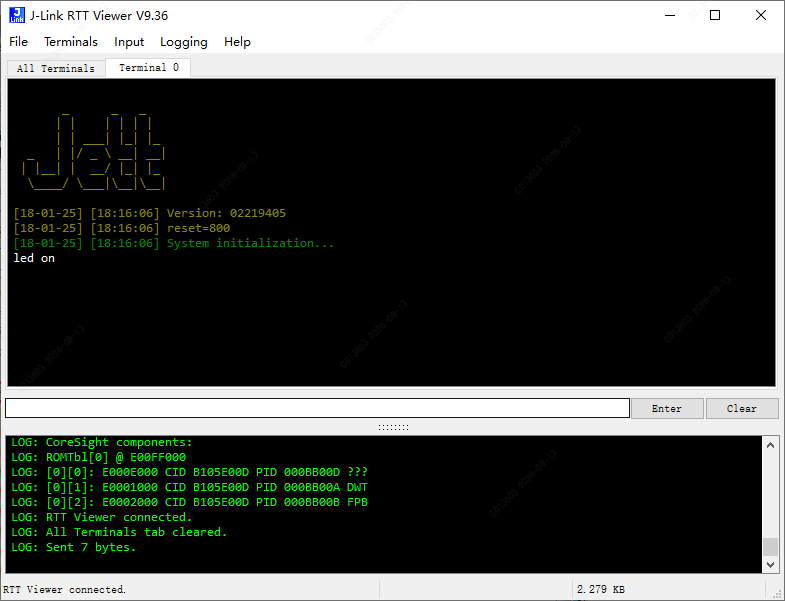Screen dimensions: 785x601
Task: Click the 'LOG: RTT Viewer connected.' line
Action: click(x=102, y=517)
